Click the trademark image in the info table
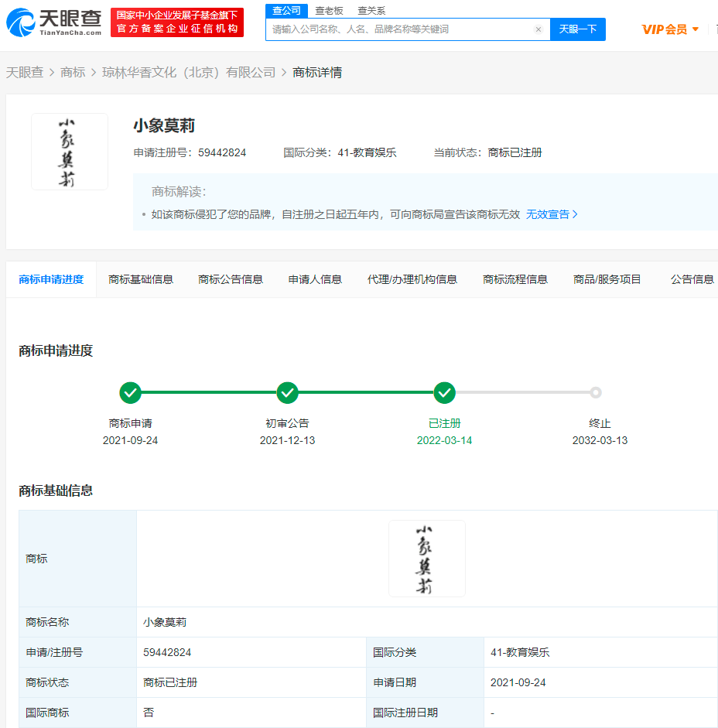 (x=427, y=559)
